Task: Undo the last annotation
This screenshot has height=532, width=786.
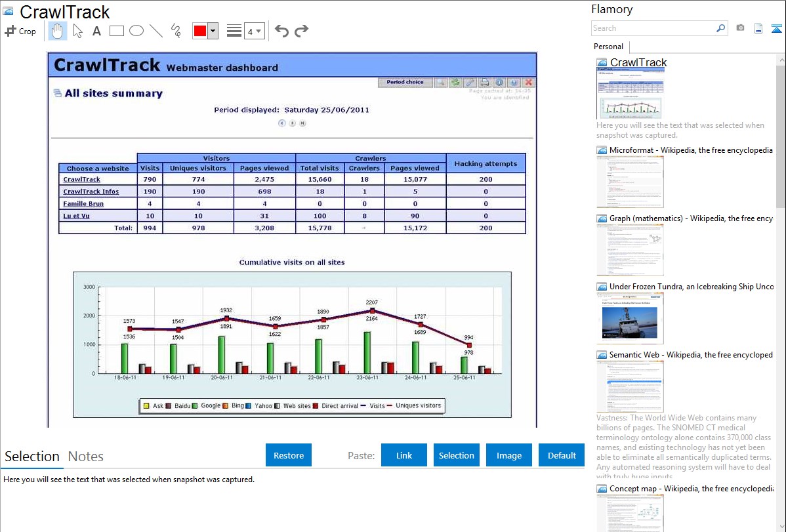Action: tap(281, 31)
